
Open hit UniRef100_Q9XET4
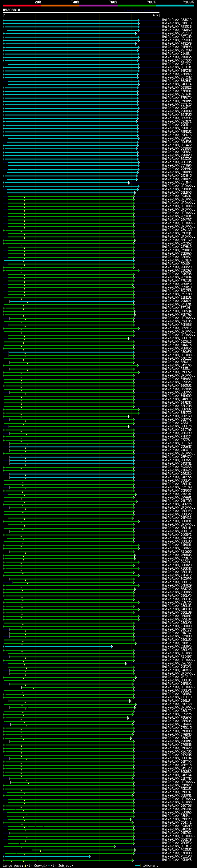click(x=177, y=108)
